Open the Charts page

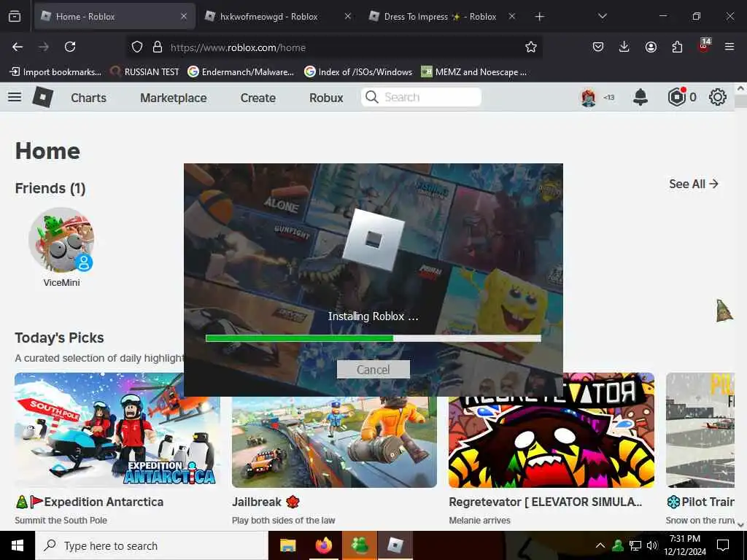[88, 98]
